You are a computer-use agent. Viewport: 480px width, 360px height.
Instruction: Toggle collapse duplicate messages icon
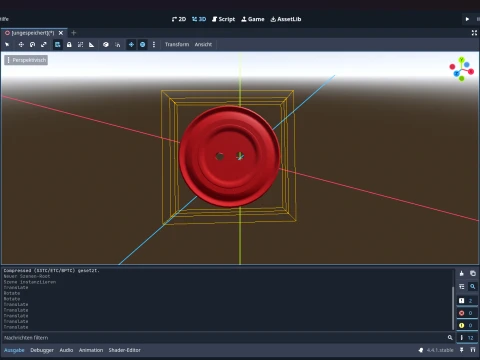point(462,286)
